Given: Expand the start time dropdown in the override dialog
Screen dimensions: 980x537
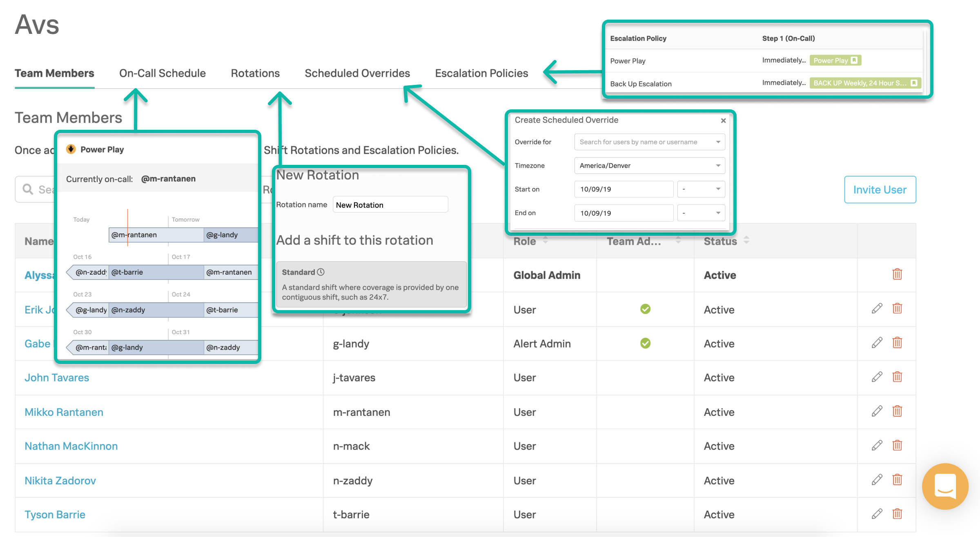Looking at the screenshot, I should (701, 189).
